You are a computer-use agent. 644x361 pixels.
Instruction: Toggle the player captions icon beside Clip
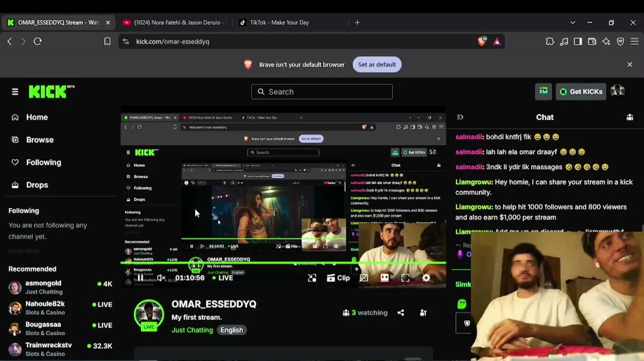(x=364, y=278)
